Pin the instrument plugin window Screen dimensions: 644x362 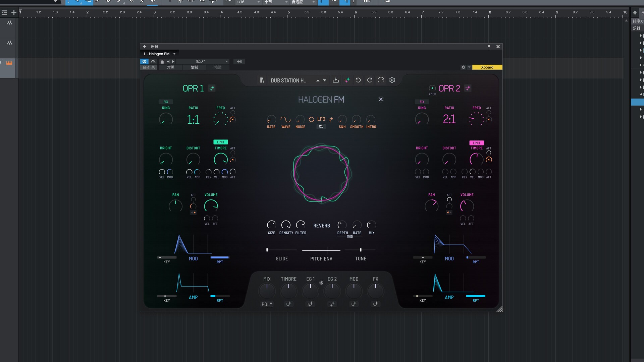(x=489, y=47)
